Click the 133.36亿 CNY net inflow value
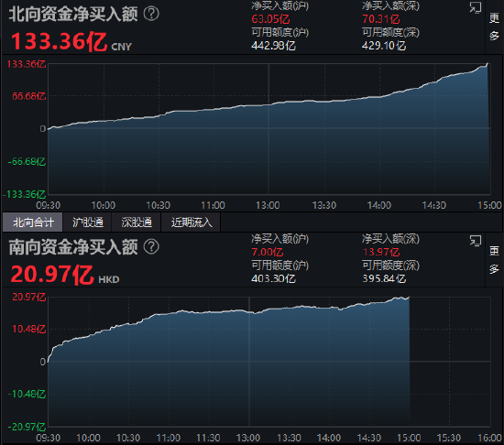 pyautogui.click(x=71, y=42)
